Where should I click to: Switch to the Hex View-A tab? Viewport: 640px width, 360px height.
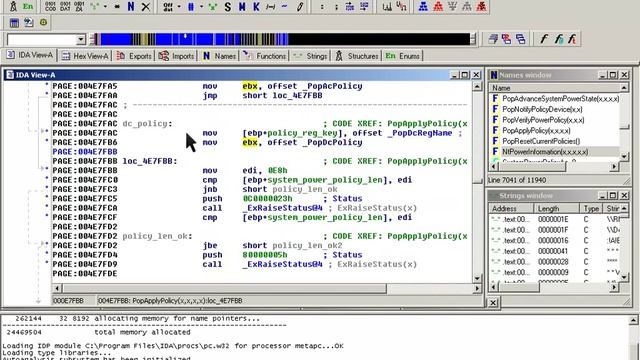(85, 56)
